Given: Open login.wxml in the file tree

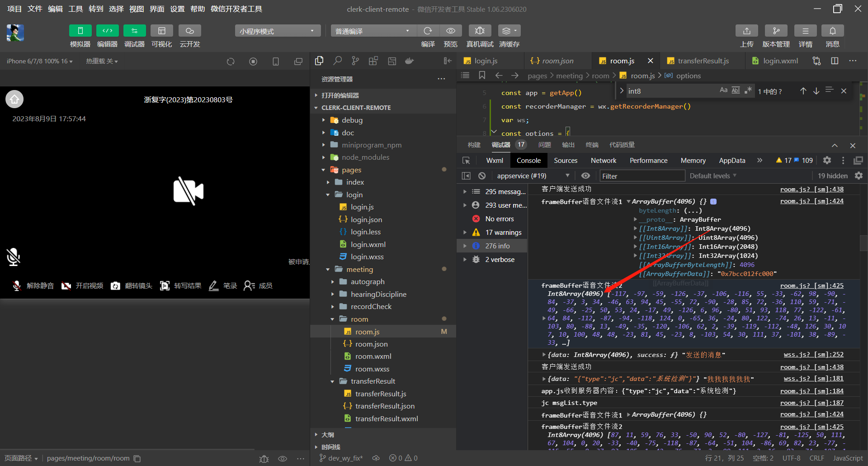Looking at the screenshot, I should pyautogui.click(x=368, y=244).
